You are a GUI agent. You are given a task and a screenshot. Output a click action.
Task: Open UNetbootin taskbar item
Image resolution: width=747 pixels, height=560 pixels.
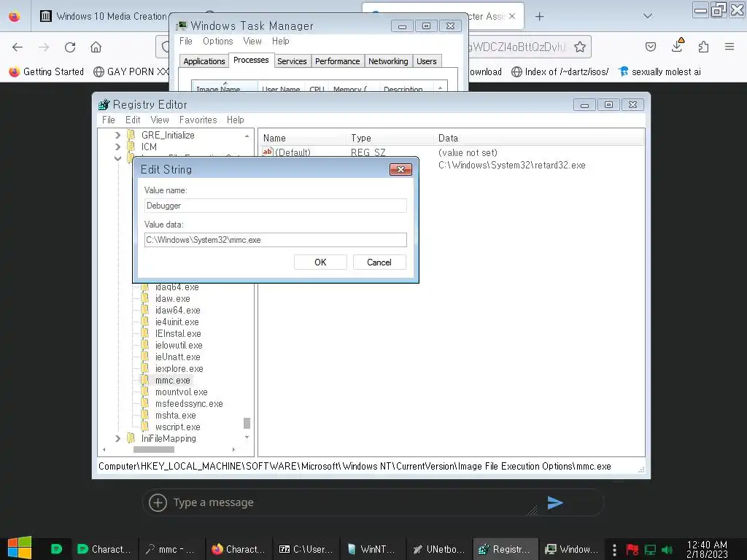tap(439, 550)
